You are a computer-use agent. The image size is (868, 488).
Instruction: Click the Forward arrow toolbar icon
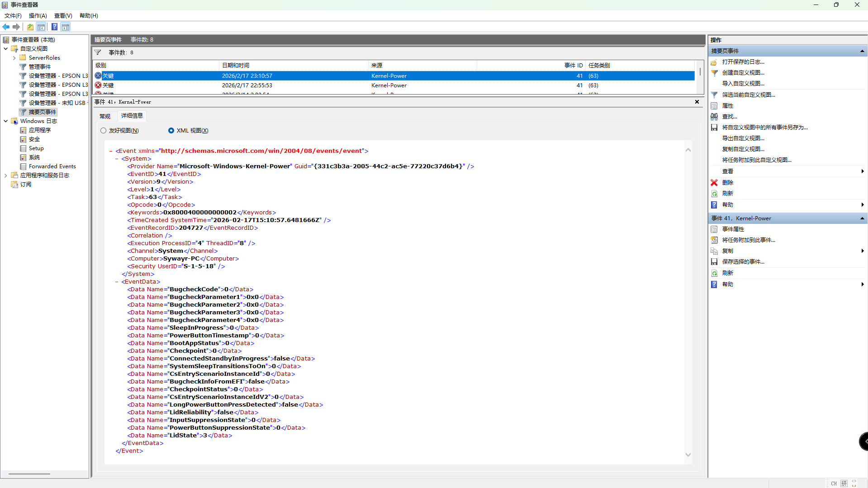coord(16,27)
